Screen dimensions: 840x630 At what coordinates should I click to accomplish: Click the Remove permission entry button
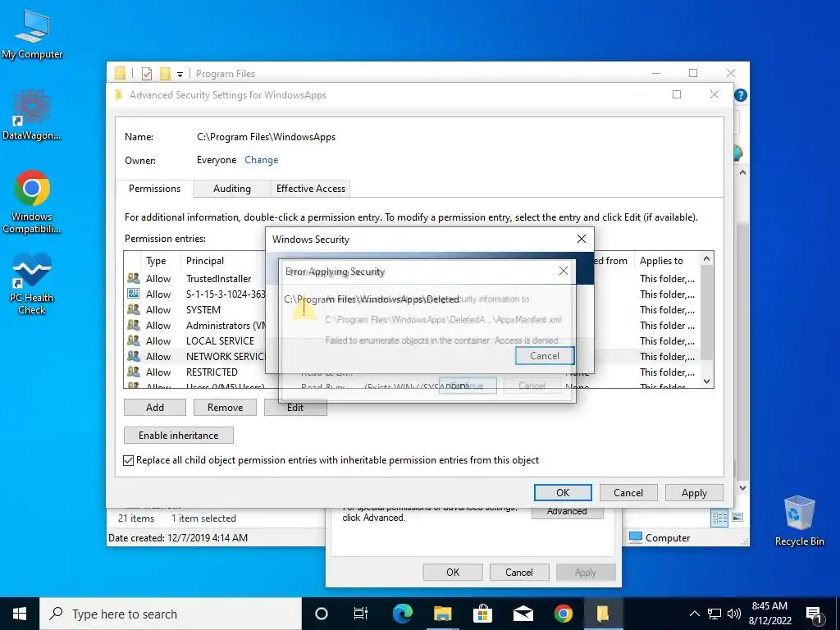pos(225,408)
